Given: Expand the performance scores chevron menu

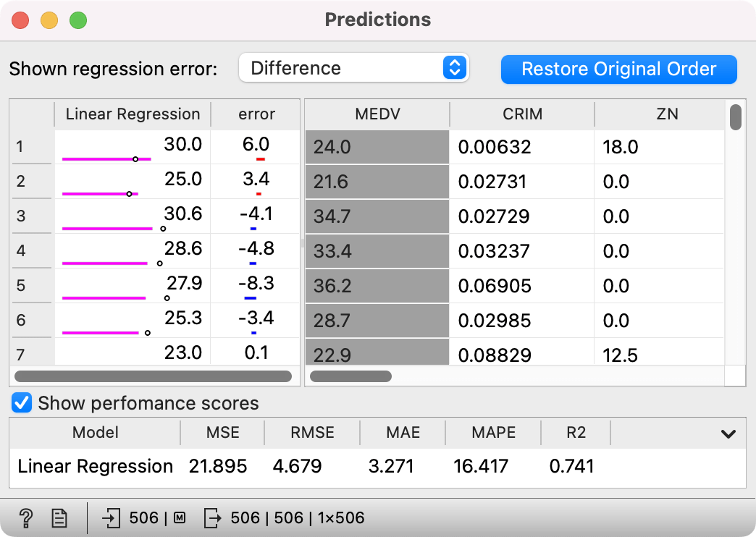Looking at the screenshot, I should 728,434.
